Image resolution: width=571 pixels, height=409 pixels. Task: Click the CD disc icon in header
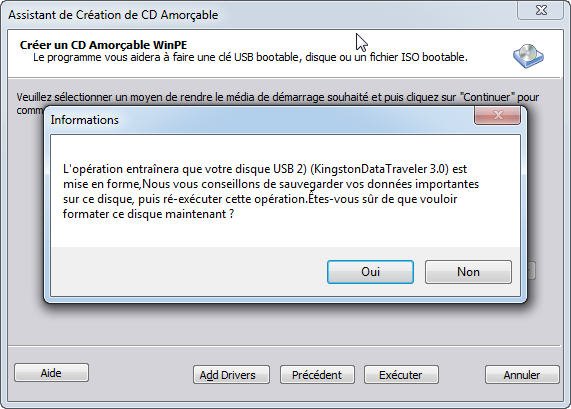click(x=528, y=56)
